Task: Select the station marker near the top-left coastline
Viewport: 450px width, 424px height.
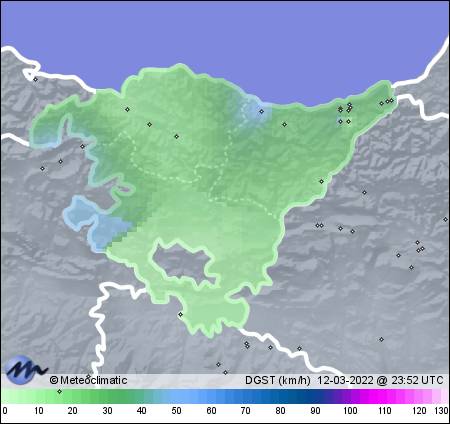Action: coord(35,79)
